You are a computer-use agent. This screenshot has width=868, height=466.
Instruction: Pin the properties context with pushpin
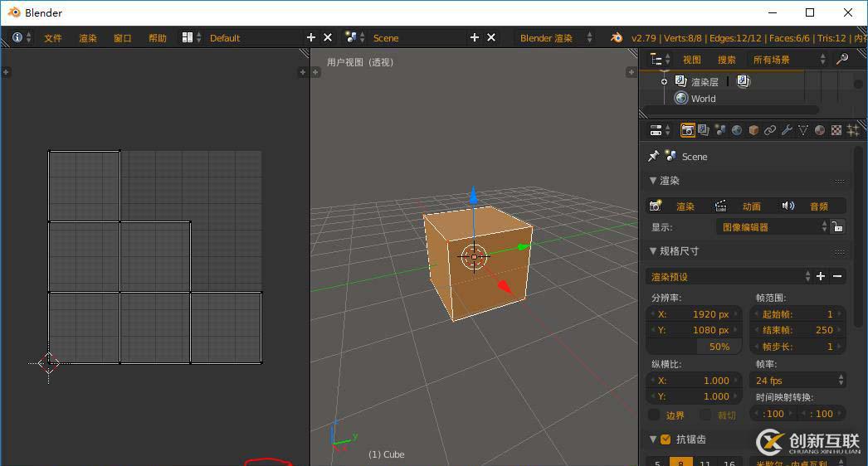[654, 156]
